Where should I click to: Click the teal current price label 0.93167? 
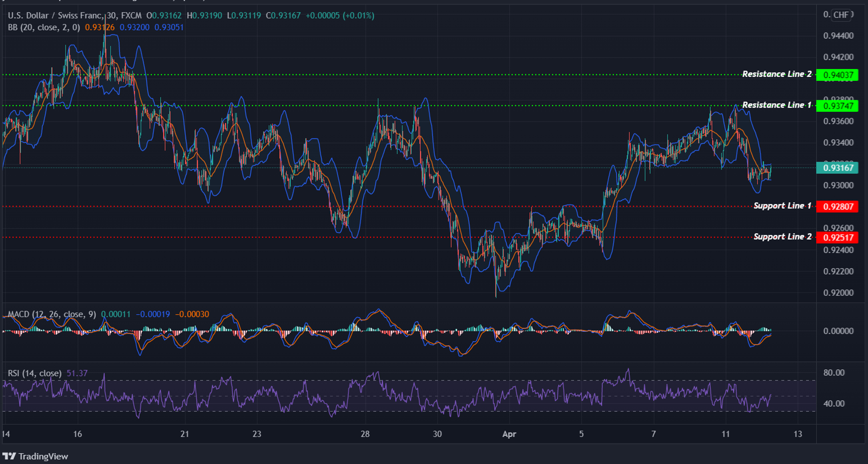(837, 168)
